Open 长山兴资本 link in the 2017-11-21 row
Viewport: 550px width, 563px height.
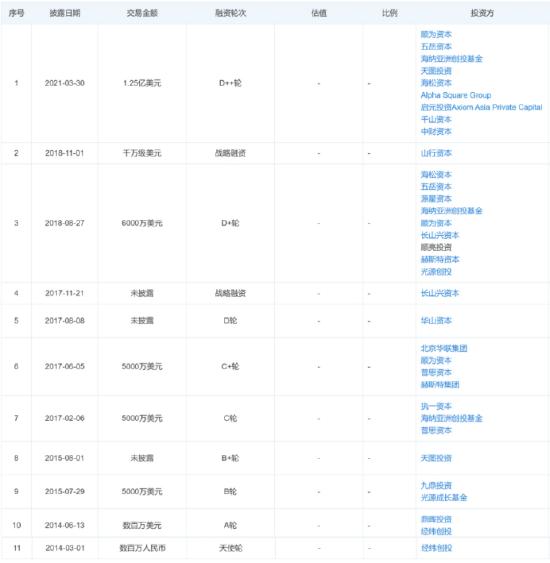(440, 293)
